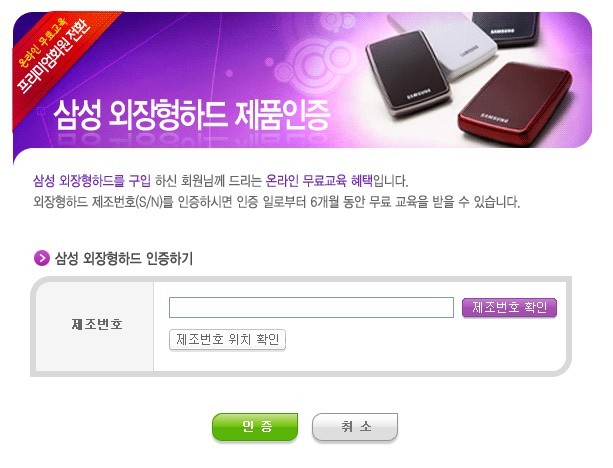Select the red external hard drive image
The height and width of the screenshot is (468, 613).
coord(515,102)
